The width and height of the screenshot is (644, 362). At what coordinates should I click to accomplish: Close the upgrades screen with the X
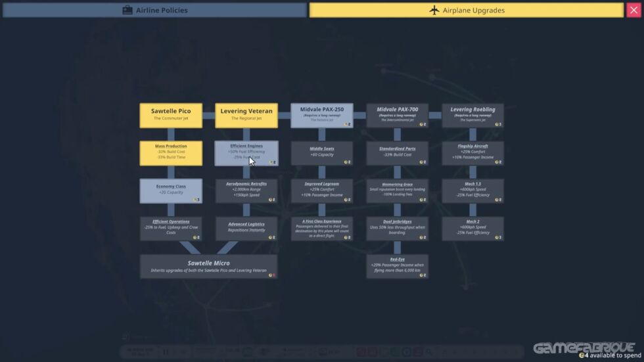633,11
